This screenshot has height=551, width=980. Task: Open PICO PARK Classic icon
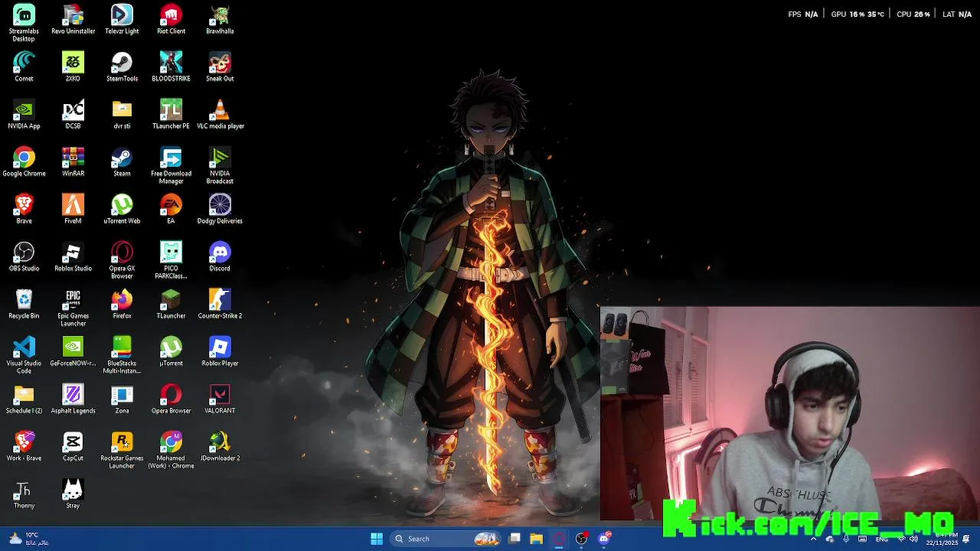click(171, 260)
